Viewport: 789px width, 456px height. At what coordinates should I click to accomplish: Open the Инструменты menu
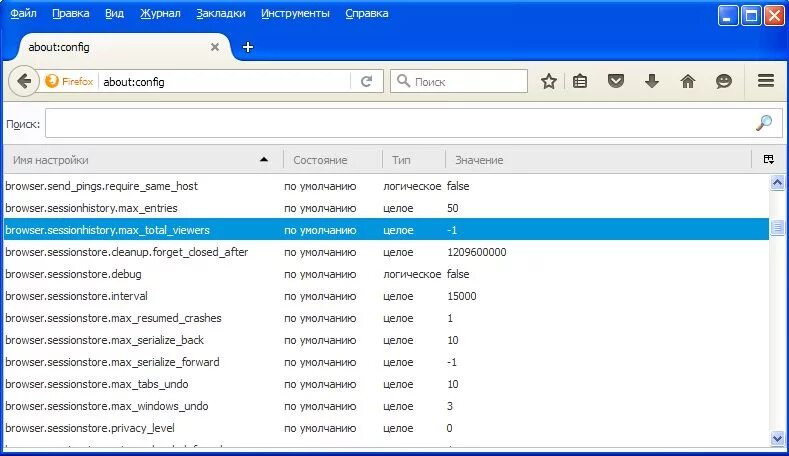295,14
